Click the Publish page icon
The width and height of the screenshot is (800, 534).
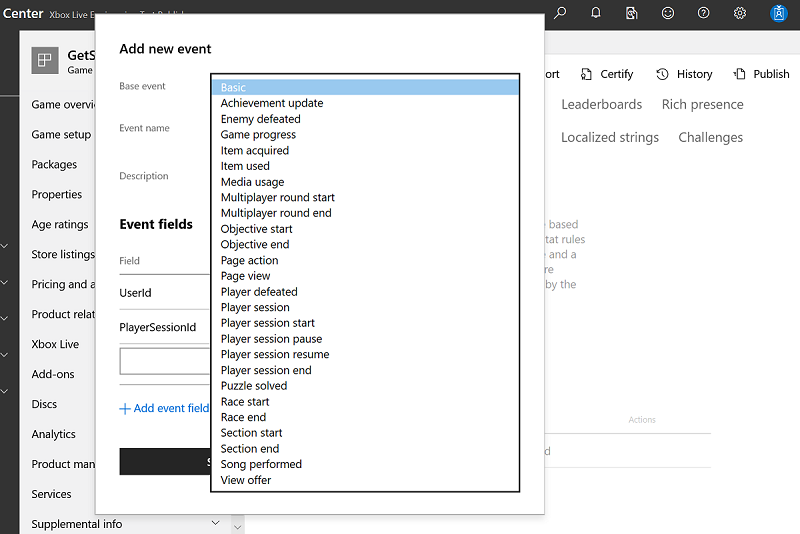(x=739, y=74)
